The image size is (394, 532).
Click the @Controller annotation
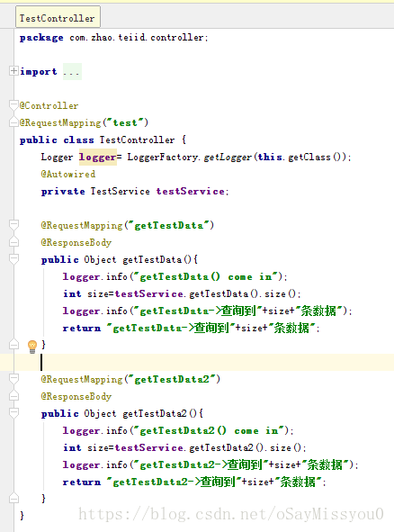[49, 106]
